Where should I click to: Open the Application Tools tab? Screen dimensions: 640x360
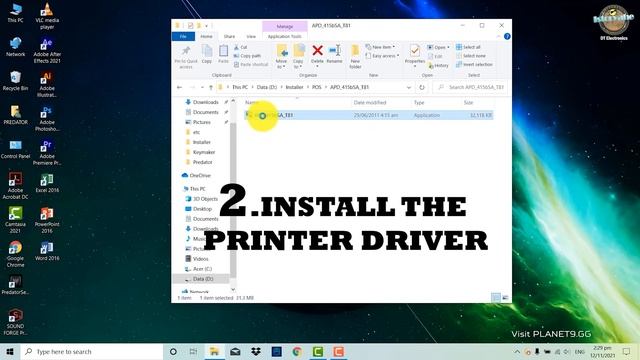click(284, 36)
